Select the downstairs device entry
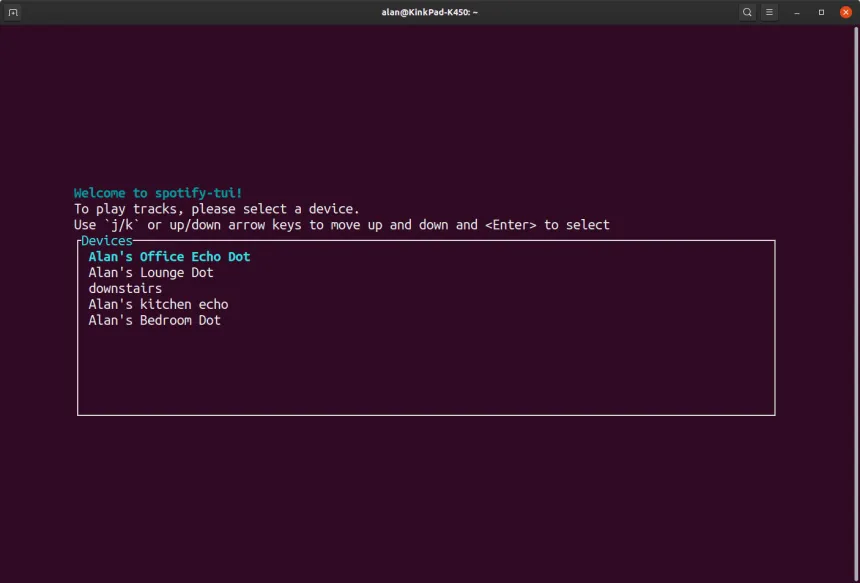The image size is (860, 583). tap(126, 288)
